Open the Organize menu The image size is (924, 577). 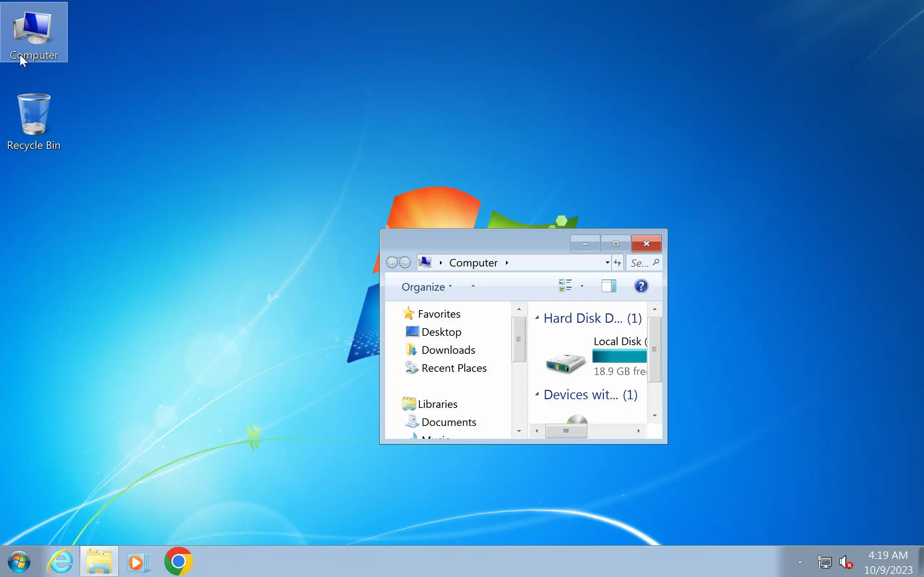click(426, 287)
